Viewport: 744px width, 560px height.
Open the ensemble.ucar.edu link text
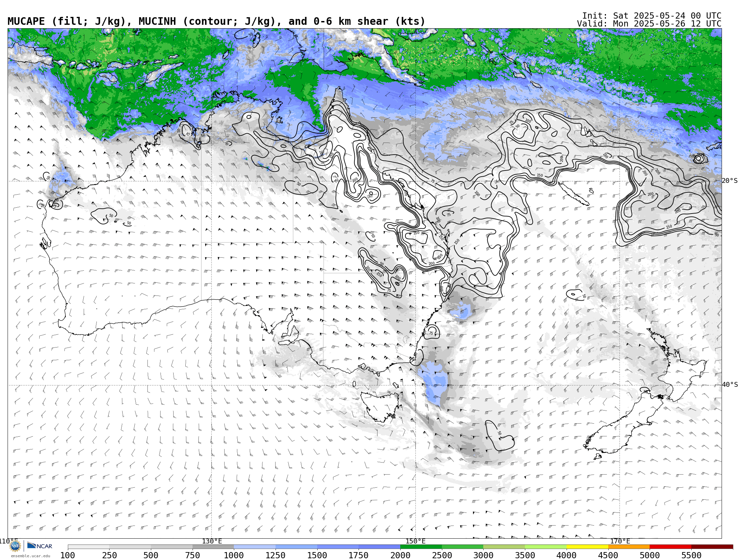click(x=30, y=556)
